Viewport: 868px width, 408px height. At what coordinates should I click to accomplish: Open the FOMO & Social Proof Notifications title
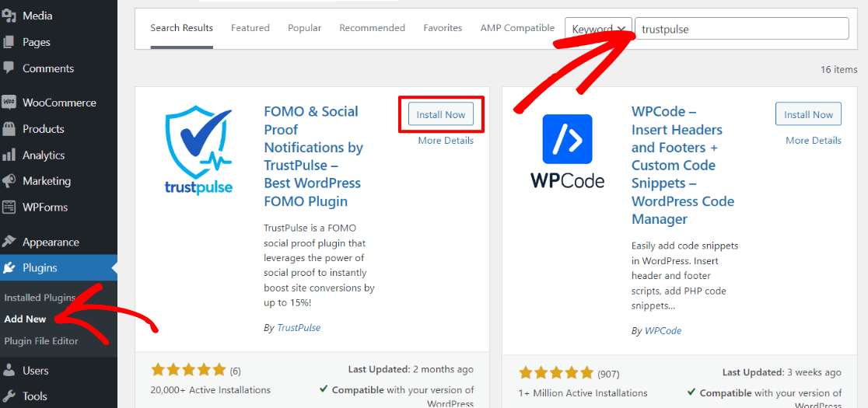[313, 156]
